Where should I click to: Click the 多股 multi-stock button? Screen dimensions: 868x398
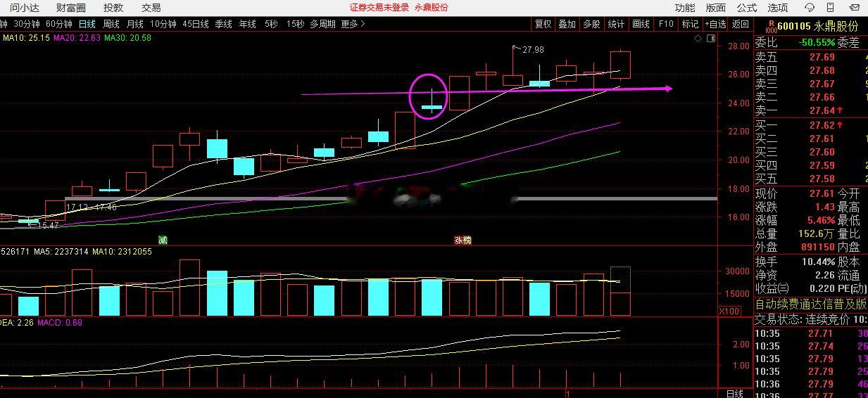(591, 24)
